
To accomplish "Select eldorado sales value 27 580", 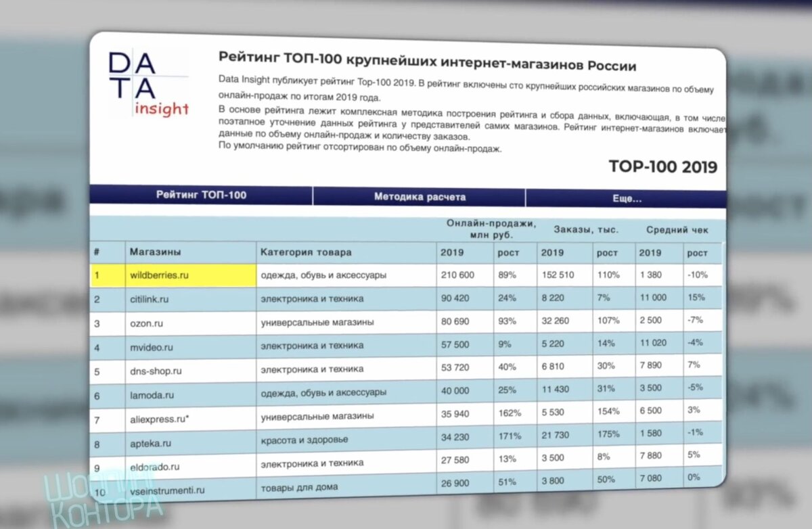I will click(x=457, y=461).
